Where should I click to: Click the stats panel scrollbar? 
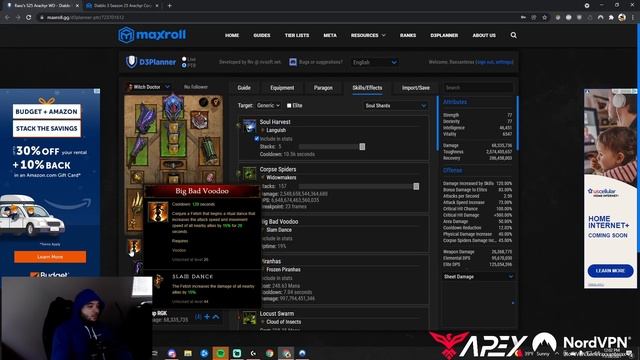click(518, 122)
